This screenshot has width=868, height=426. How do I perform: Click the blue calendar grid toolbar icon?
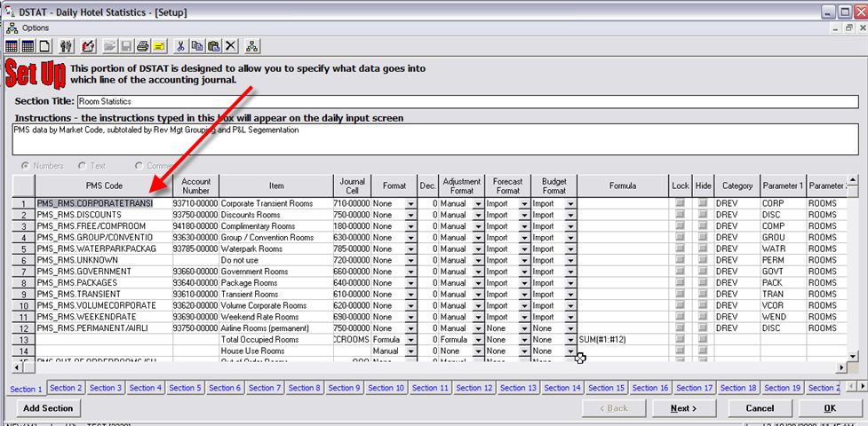tap(28, 46)
